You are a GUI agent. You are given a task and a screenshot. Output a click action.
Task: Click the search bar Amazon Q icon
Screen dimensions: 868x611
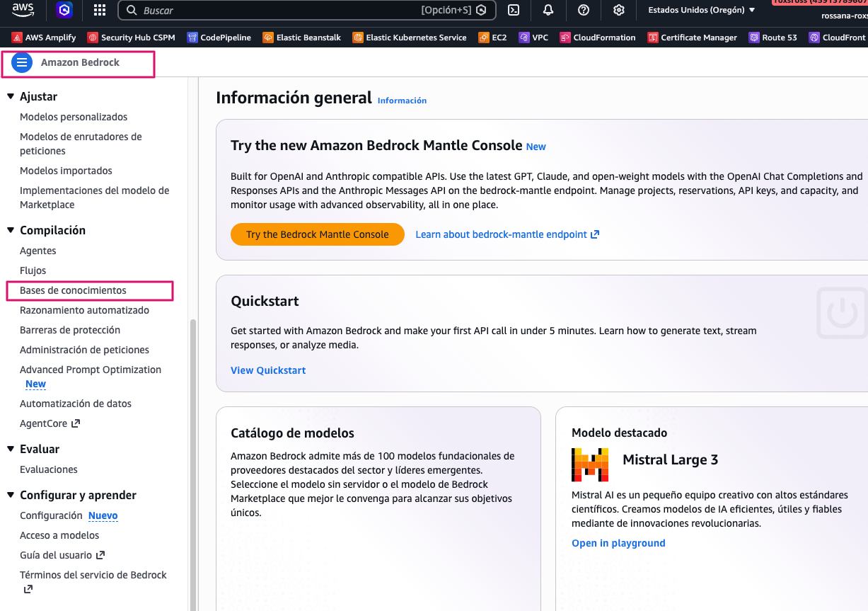pyautogui.click(x=481, y=11)
